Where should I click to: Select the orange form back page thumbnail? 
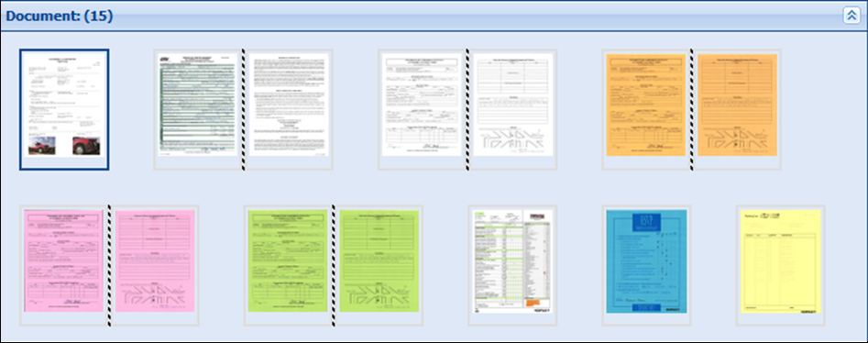[737, 105]
